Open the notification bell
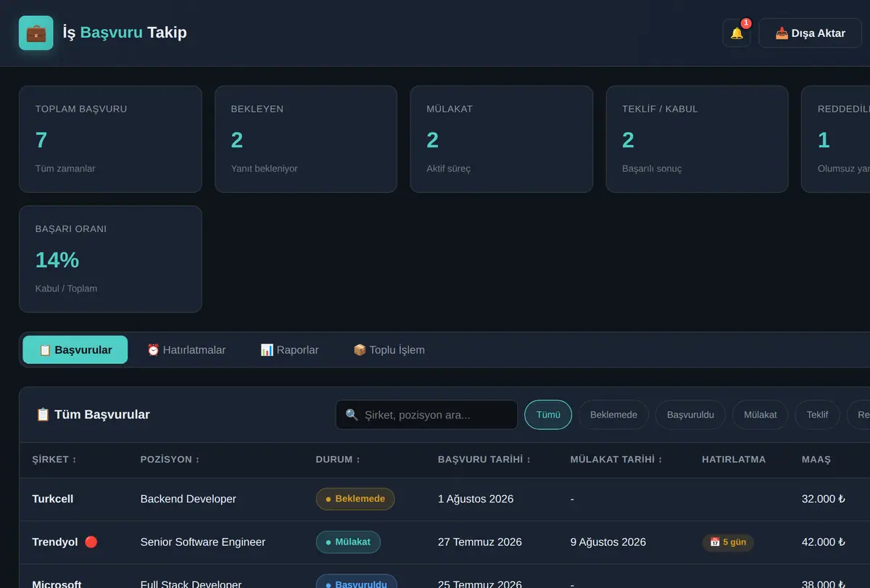The image size is (870, 588). coord(737,33)
